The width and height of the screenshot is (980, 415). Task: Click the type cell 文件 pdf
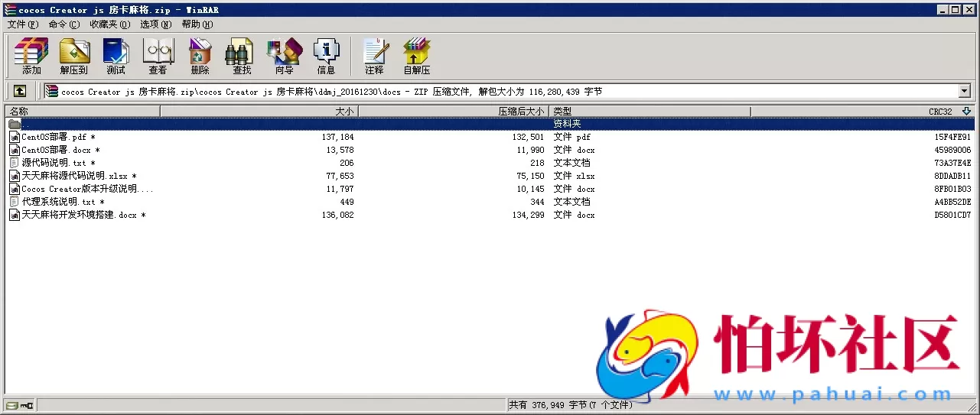point(571,137)
